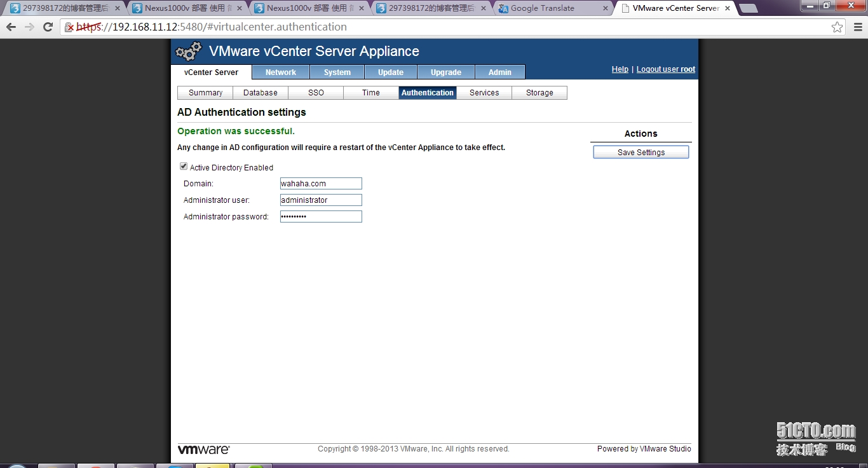The image size is (868, 468).
Task: Select the Time sub-tab
Action: pos(371,93)
